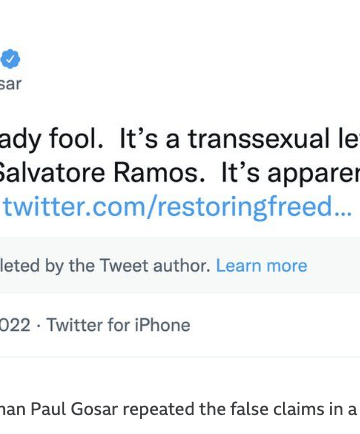The image size is (360, 434).
Task: Click the words 'lady fool' in the tweet
Action: pyautogui.click(x=51, y=140)
